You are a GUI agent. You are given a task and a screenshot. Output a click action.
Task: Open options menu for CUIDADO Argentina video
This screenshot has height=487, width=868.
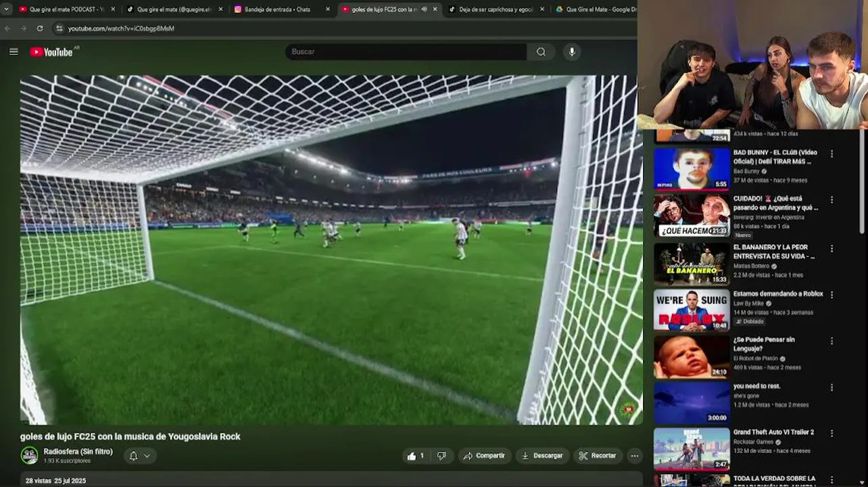(x=831, y=200)
